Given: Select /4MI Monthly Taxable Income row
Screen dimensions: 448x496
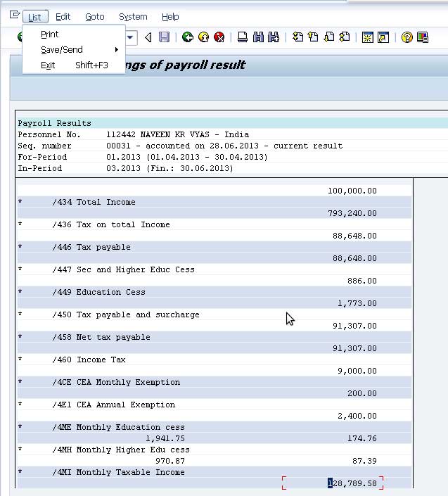Looking at the screenshot, I should click(x=215, y=472).
